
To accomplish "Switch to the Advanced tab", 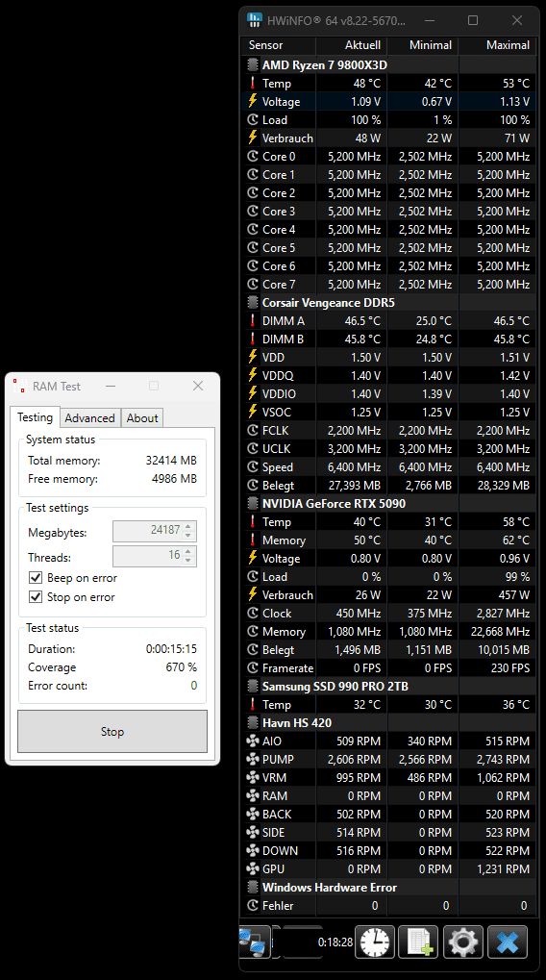I will click(90, 418).
